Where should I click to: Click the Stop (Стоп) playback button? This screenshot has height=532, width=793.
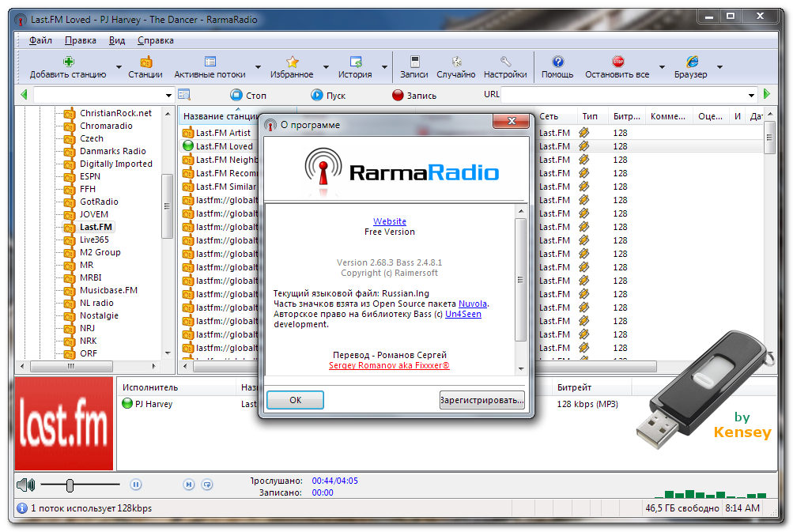[x=247, y=95]
